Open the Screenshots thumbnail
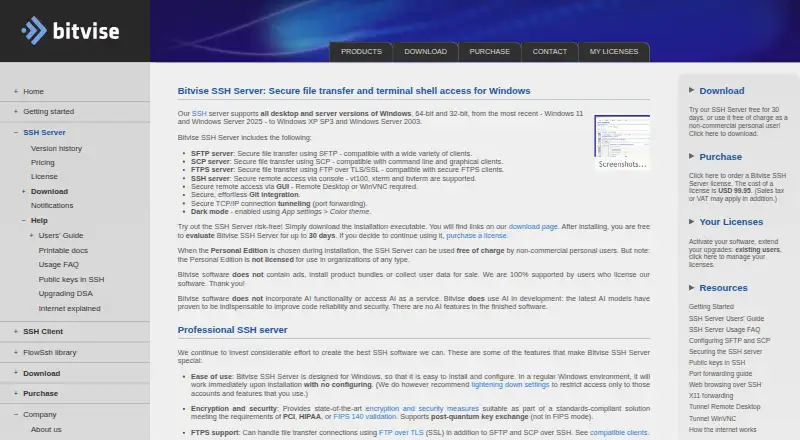800x440 pixels. point(622,142)
